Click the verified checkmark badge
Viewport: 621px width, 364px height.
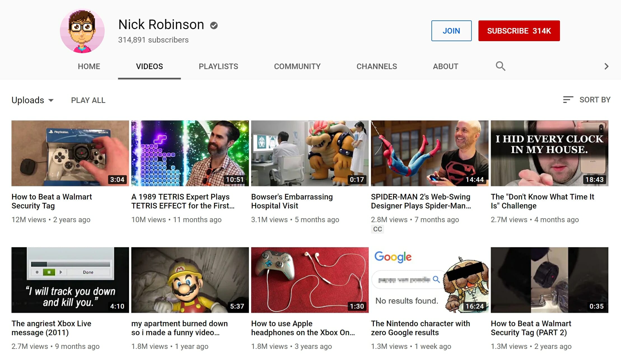(x=214, y=25)
